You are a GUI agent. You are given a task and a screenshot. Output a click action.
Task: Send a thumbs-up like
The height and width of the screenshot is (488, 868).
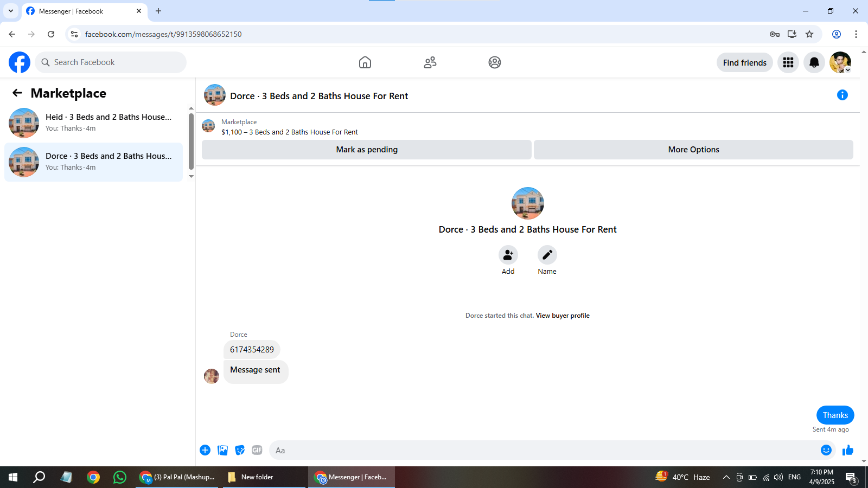[848, 450]
